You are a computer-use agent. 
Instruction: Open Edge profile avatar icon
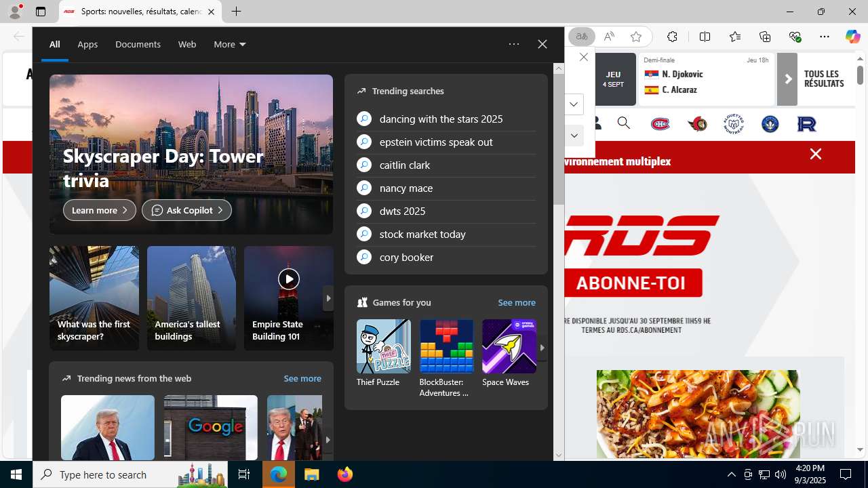[15, 12]
